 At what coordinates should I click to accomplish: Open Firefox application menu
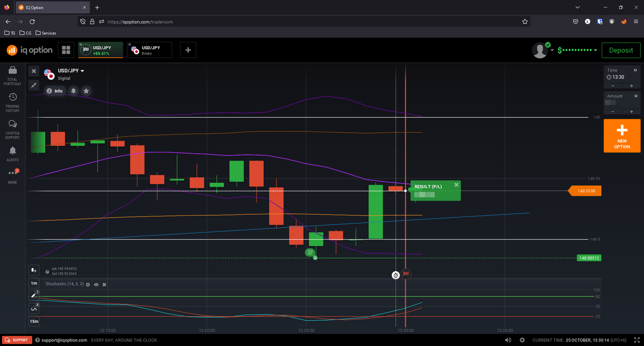pos(636,22)
